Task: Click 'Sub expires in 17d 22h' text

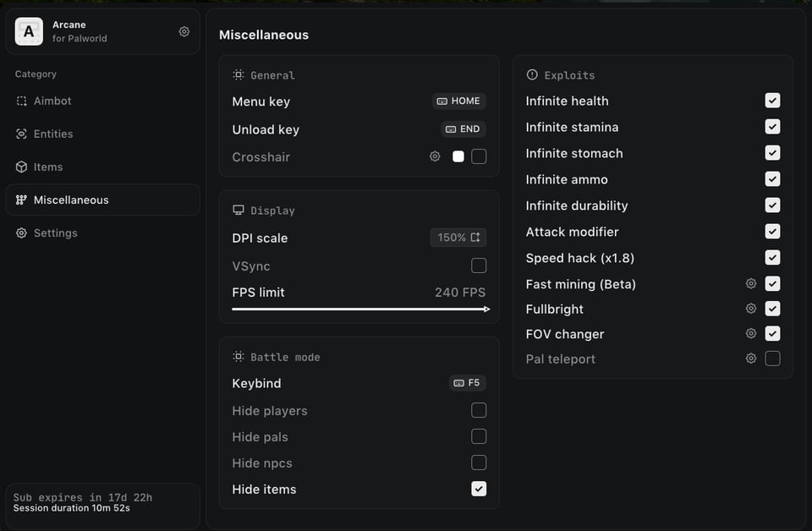Action: [83, 497]
